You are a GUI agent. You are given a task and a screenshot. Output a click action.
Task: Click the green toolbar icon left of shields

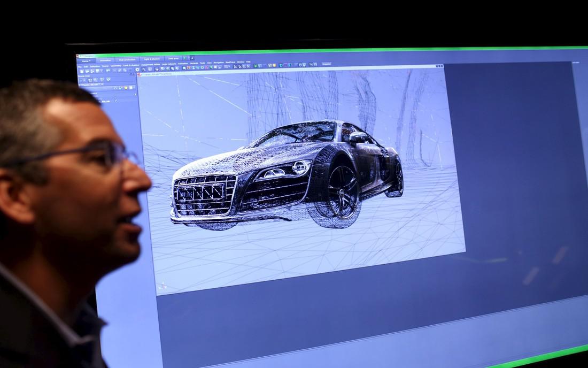[256, 66]
